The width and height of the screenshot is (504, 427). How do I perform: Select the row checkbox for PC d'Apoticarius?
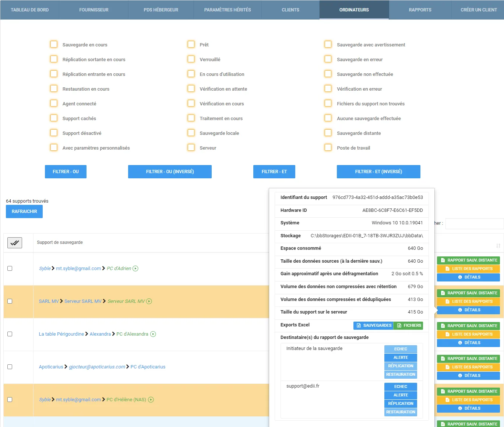coord(10,367)
